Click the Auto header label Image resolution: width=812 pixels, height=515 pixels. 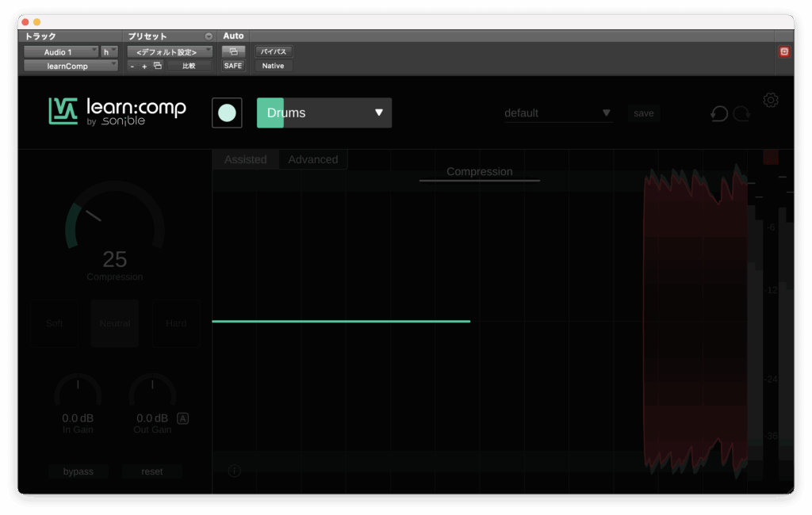(x=233, y=36)
